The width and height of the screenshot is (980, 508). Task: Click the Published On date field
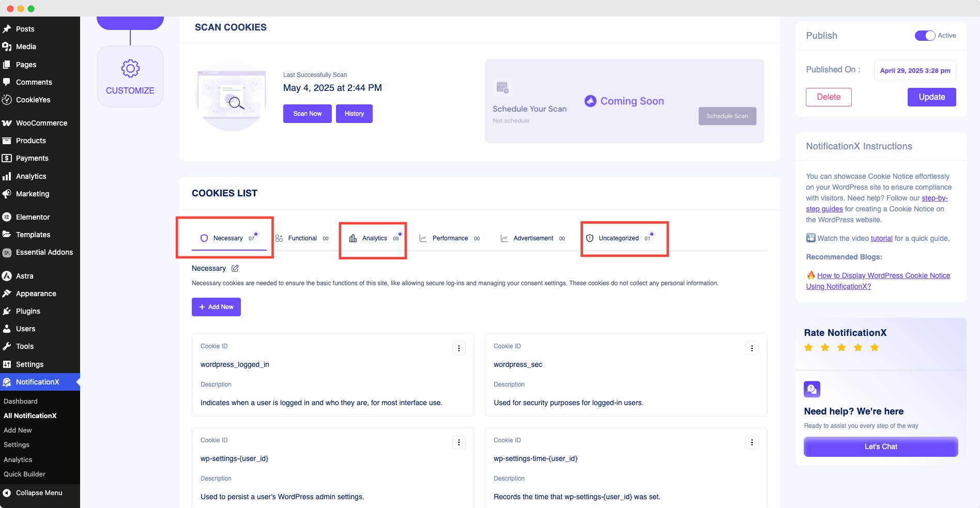click(x=915, y=71)
